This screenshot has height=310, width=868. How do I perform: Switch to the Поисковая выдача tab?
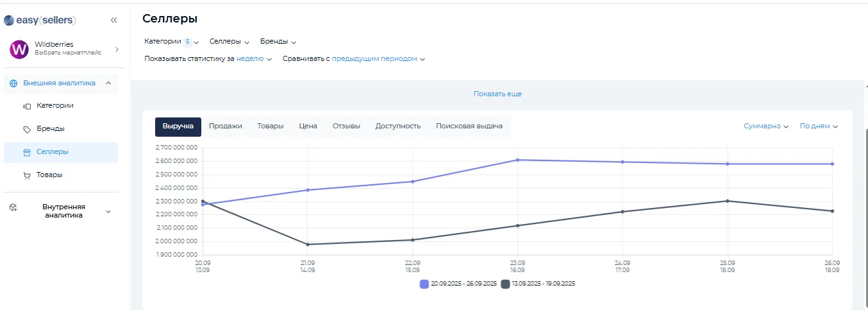coord(469,126)
